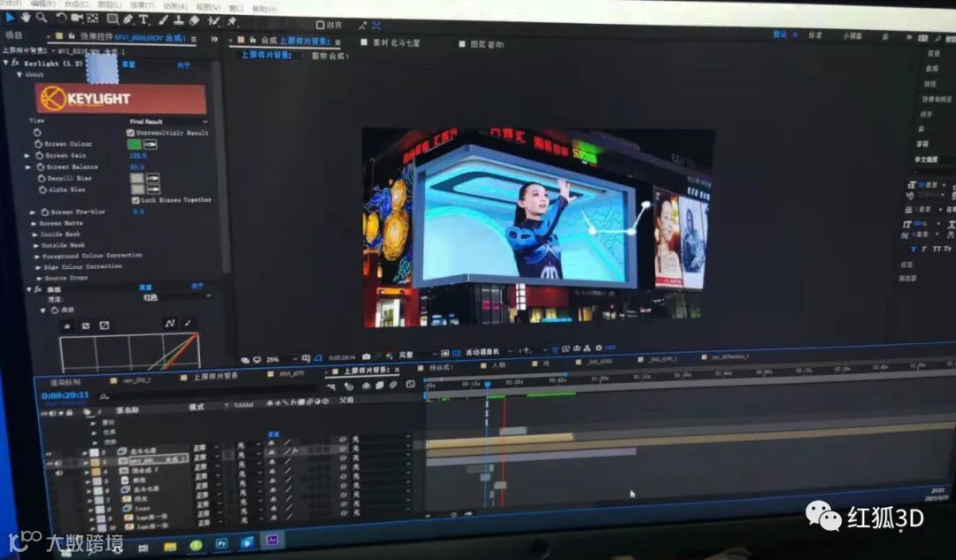
Task: Select the Pan Behind anchor tool
Action: 93,19
